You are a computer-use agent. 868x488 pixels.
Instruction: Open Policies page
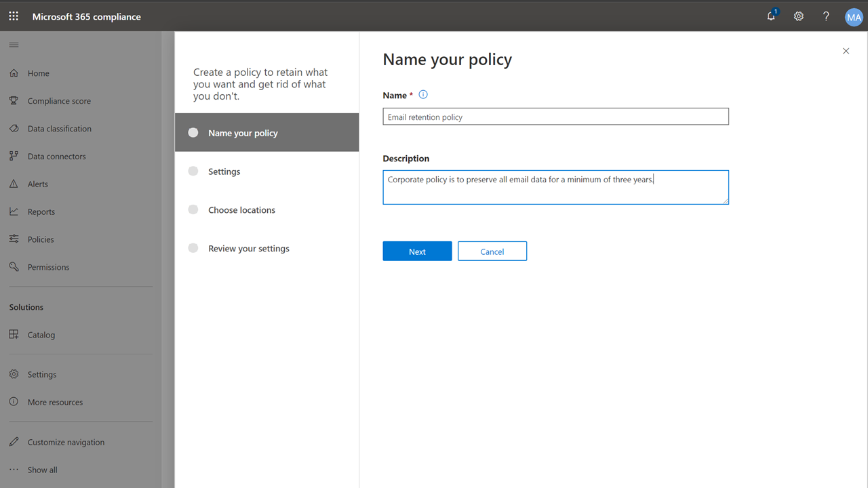(x=41, y=239)
